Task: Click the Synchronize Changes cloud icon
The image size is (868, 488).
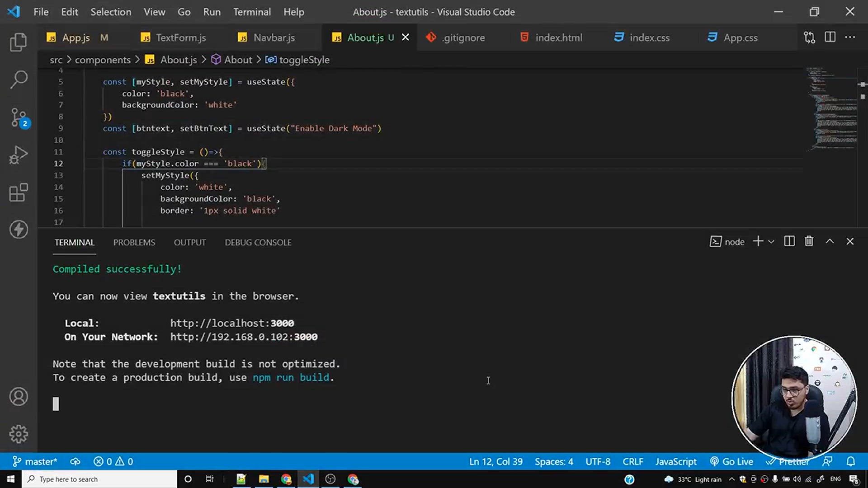Action: pyautogui.click(x=75, y=461)
